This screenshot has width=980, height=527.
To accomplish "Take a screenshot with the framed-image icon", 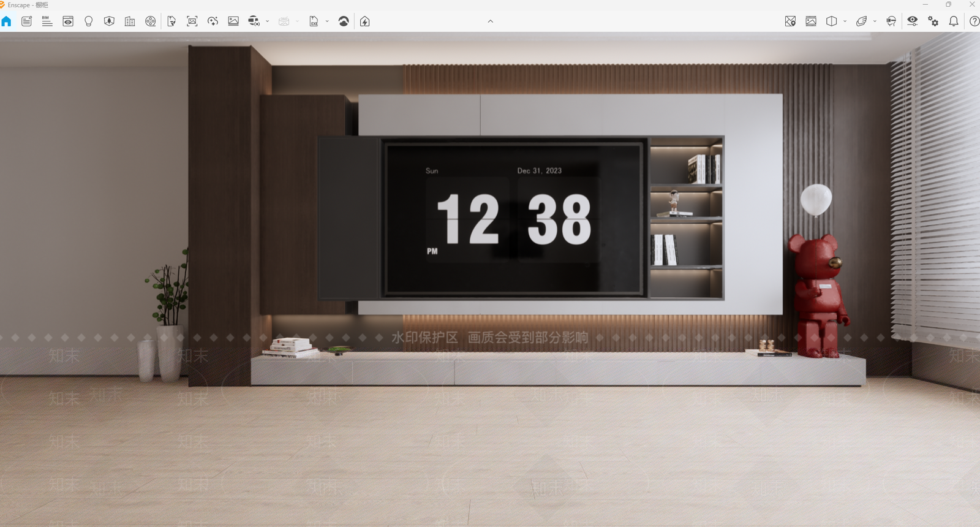I will pyautogui.click(x=192, y=21).
